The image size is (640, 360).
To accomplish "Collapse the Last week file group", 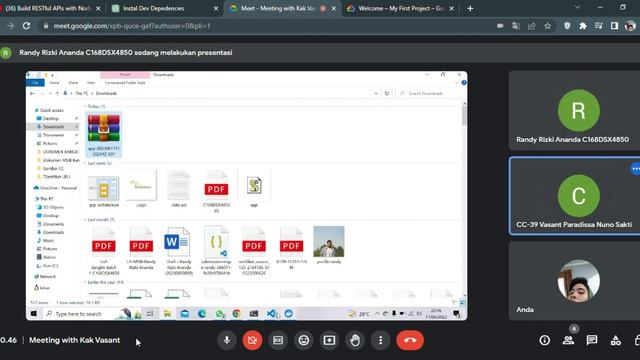I will (x=85, y=163).
